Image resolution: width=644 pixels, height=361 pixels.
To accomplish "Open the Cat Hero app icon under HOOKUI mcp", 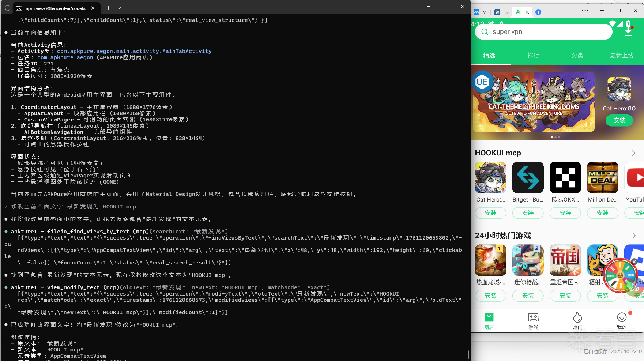I will (490, 177).
